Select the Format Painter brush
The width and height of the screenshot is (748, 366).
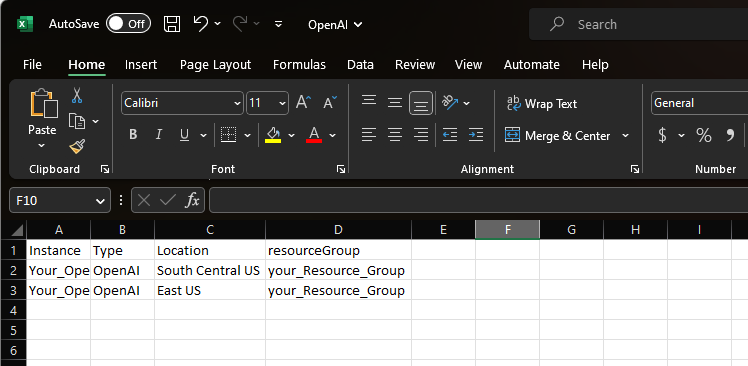(77, 146)
